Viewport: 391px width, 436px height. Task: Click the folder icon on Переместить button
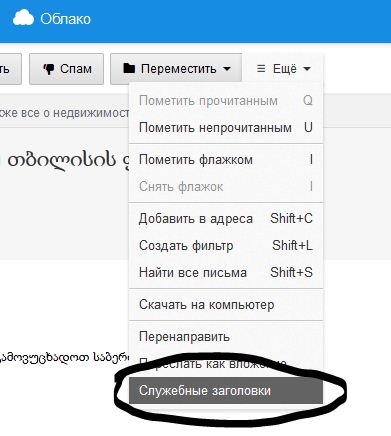129,68
